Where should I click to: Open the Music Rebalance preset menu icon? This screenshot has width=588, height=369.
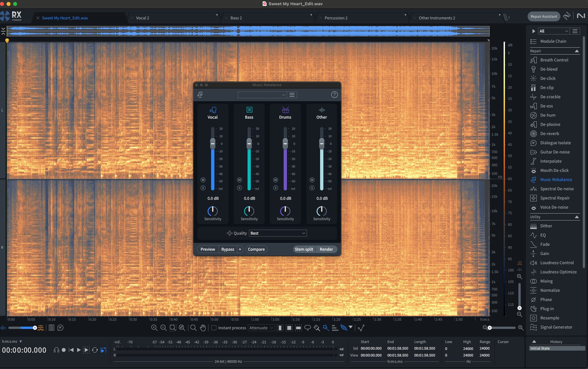(292, 95)
